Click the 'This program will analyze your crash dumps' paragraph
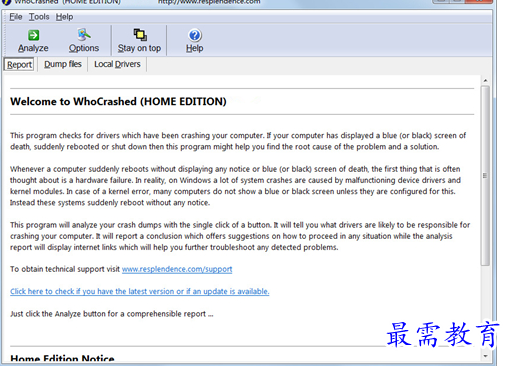Image resolution: width=508 pixels, height=366 pixels. (x=240, y=236)
